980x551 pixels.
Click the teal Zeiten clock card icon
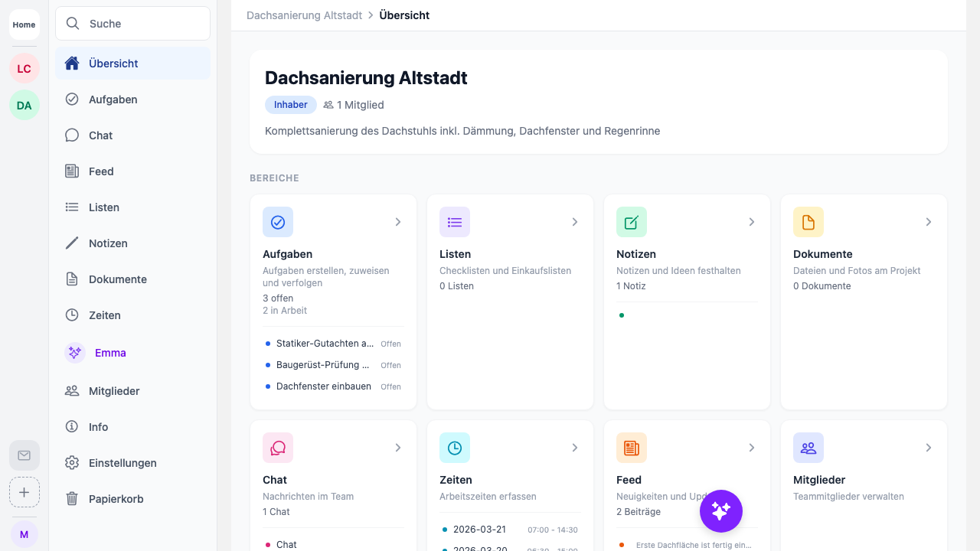click(x=455, y=448)
